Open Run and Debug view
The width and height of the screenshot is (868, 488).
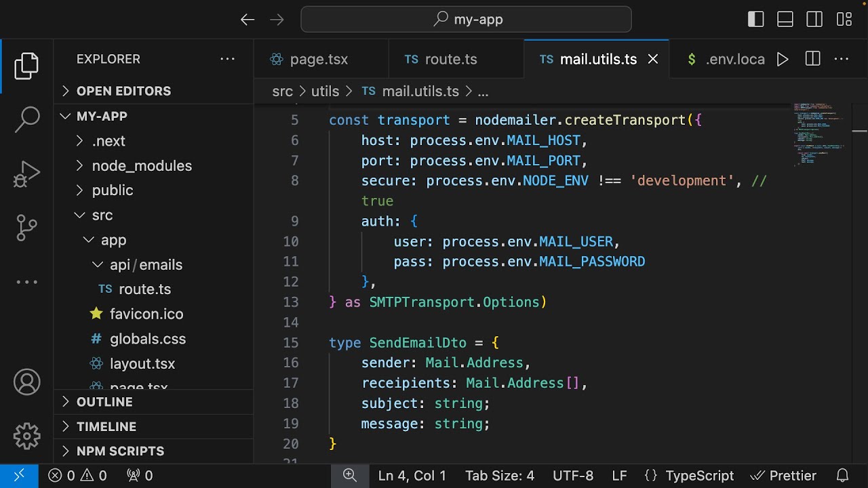pyautogui.click(x=27, y=174)
